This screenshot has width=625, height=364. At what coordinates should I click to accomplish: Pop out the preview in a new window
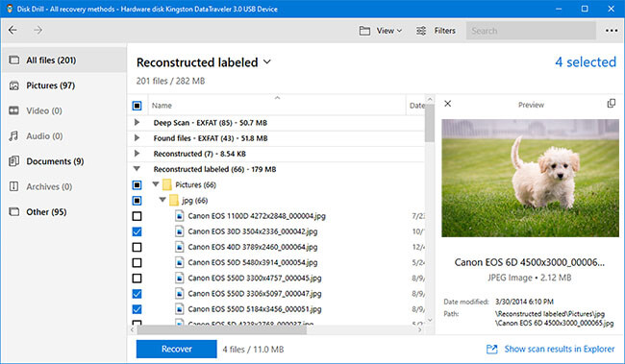[611, 104]
